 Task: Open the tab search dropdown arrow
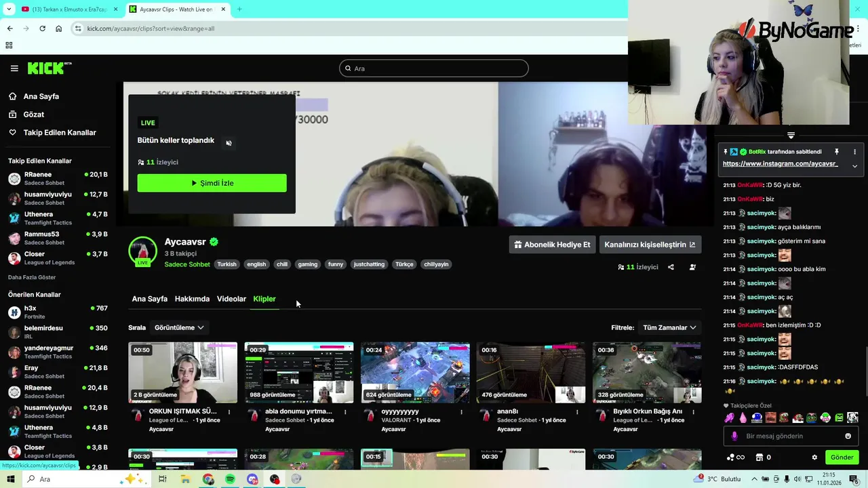(9, 9)
